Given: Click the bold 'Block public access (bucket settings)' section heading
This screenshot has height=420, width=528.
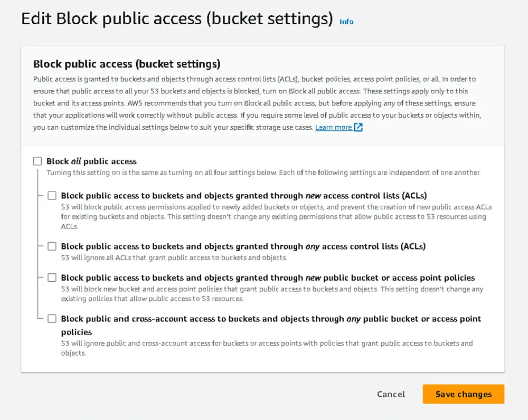Looking at the screenshot, I should pyautogui.click(x=127, y=64).
